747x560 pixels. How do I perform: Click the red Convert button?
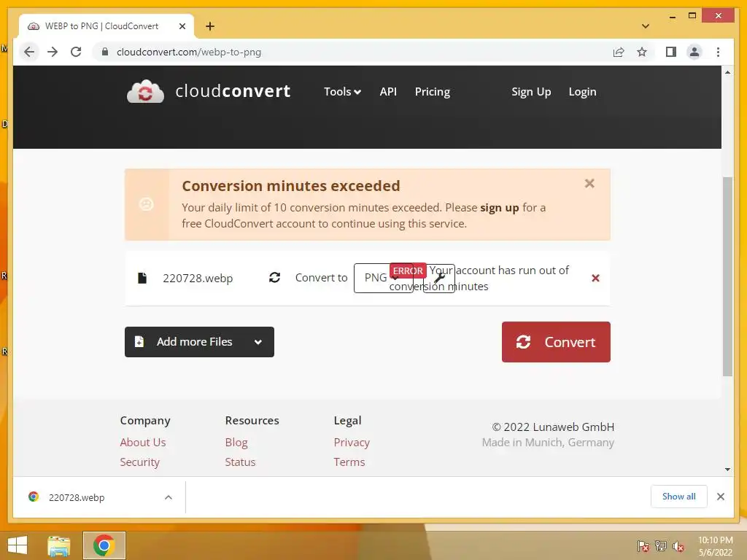(556, 342)
